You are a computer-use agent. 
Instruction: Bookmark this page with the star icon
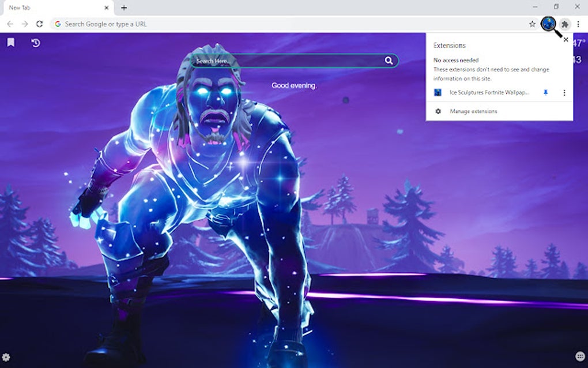point(532,24)
